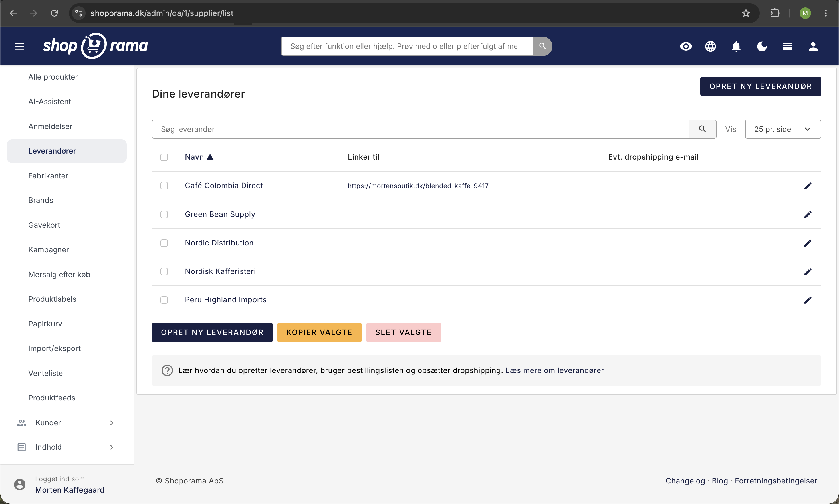Click the logged-in user avatar icon
The height and width of the screenshot is (504, 839).
pos(20,484)
